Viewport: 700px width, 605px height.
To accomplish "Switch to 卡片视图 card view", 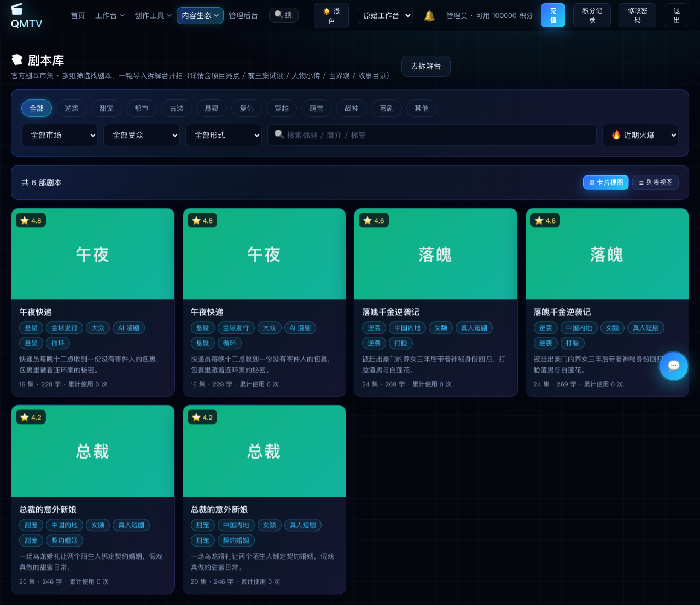I will click(x=606, y=183).
